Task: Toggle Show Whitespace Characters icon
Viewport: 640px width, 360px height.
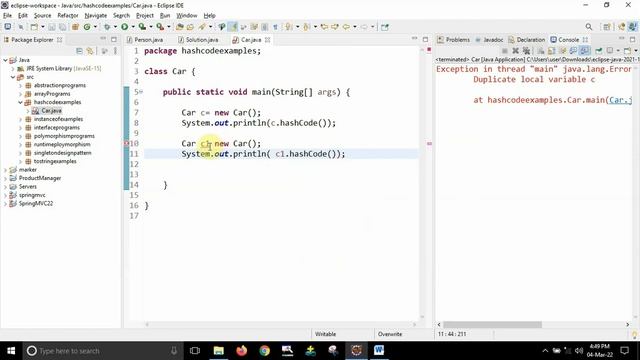Action: tap(276, 27)
